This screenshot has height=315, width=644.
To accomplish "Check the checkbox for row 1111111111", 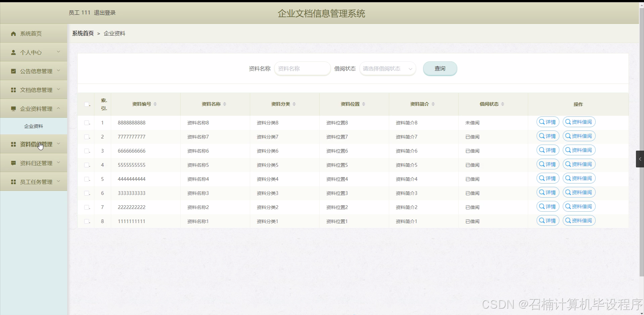I will 87,221.
